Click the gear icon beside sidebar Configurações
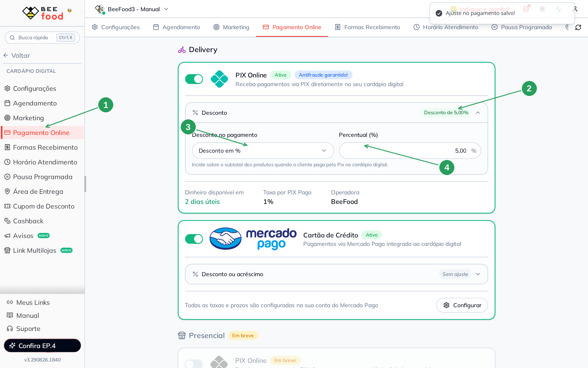This screenshot has width=588, height=368. click(7, 88)
